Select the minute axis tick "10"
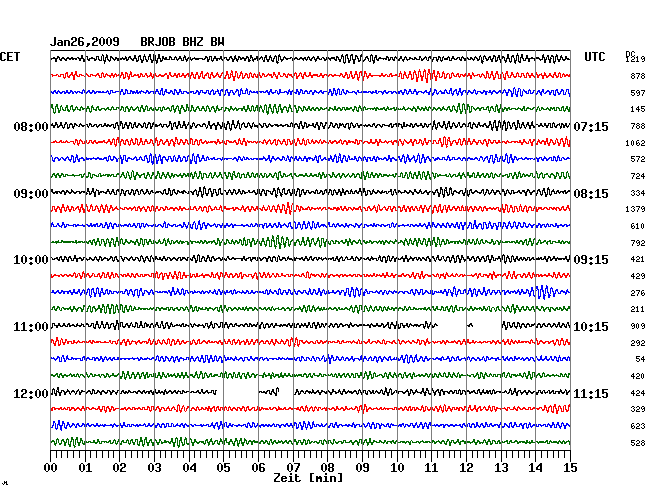This screenshot has height=494, width=650. click(397, 468)
